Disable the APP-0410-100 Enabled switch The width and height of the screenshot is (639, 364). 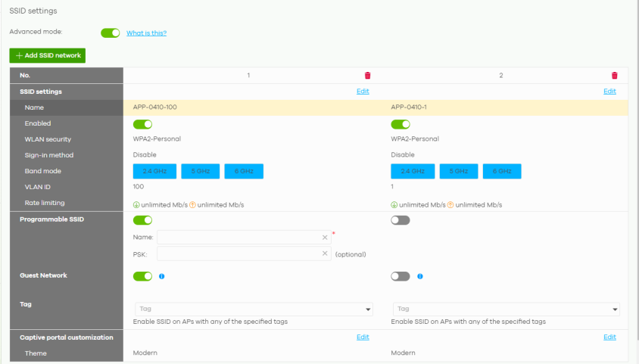pyautogui.click(x=142, y=124)
